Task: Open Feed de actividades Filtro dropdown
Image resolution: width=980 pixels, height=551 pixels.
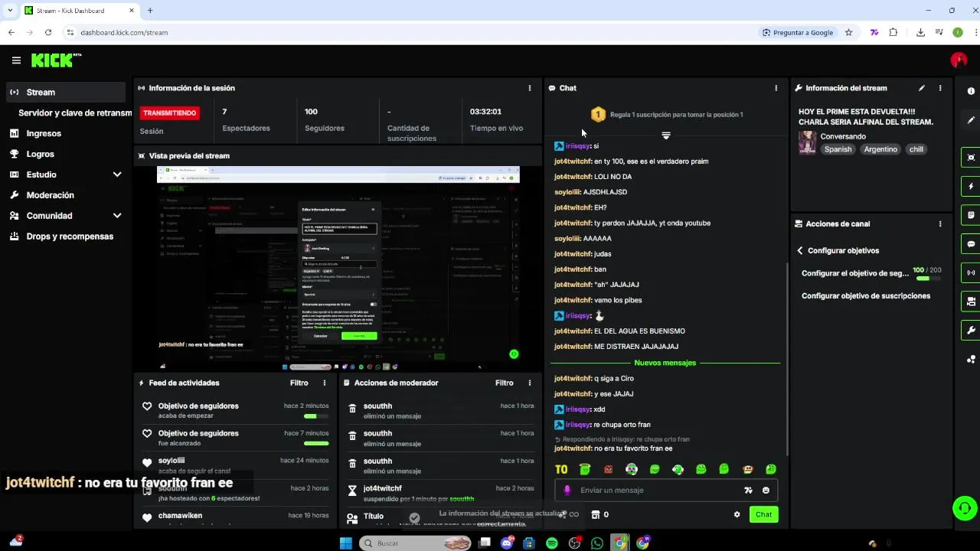Action: (299, 383)
